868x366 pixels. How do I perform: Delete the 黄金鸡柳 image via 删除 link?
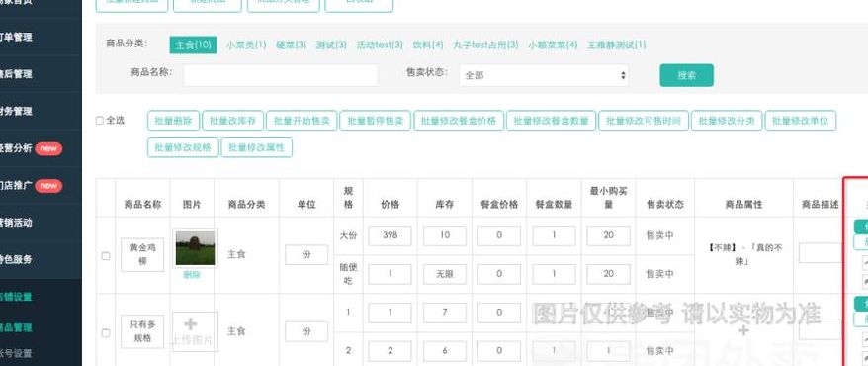[x=192, y=275]
